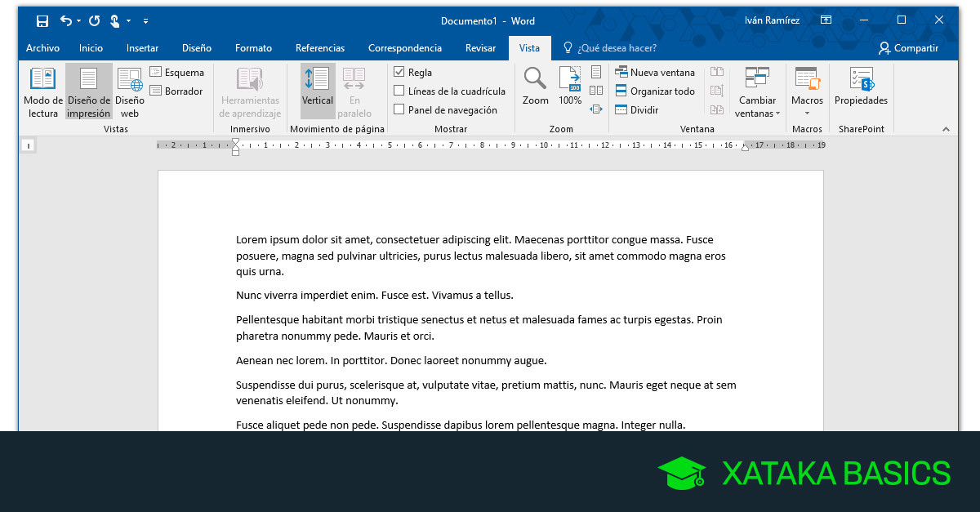
Task: Enable the Regla checkbox
Action: click(x=399, y=72)
